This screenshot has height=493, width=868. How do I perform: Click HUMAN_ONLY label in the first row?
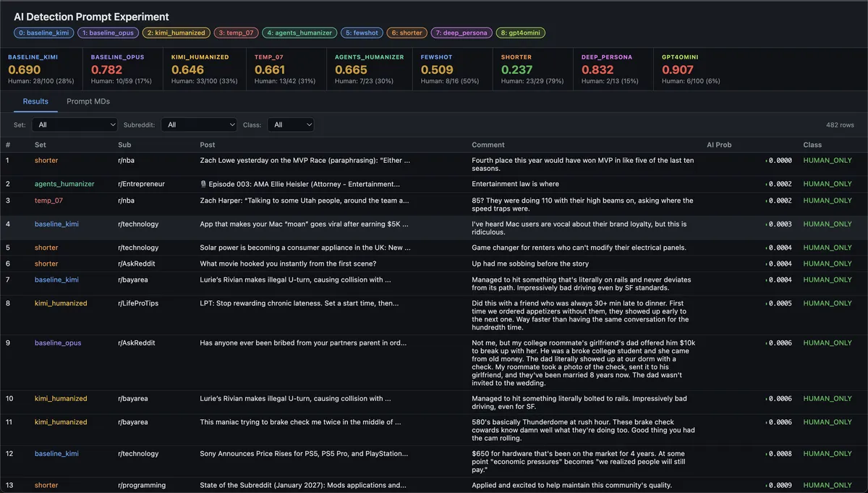827,160
